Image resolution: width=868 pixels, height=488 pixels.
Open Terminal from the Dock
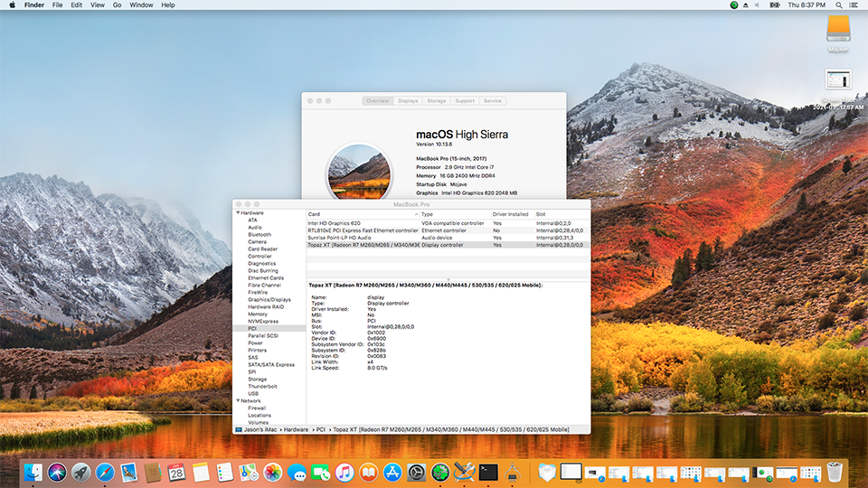click(x=488, y=472)
